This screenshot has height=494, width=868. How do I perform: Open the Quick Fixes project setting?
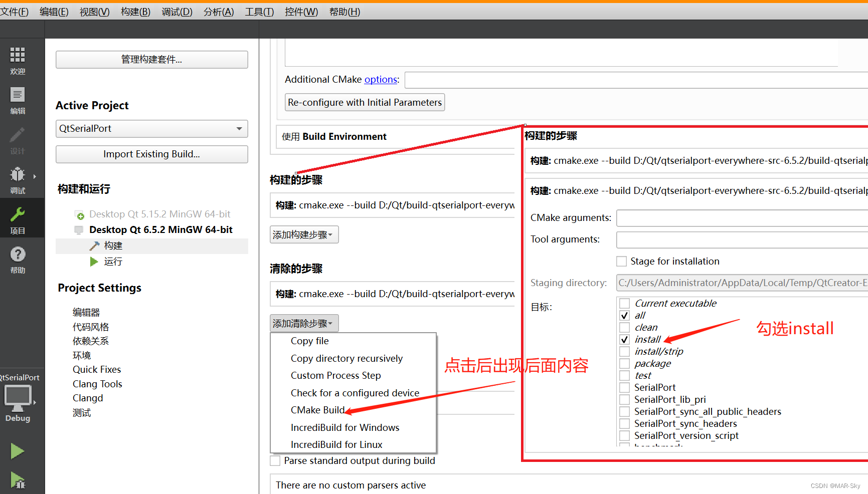point(97,369)
